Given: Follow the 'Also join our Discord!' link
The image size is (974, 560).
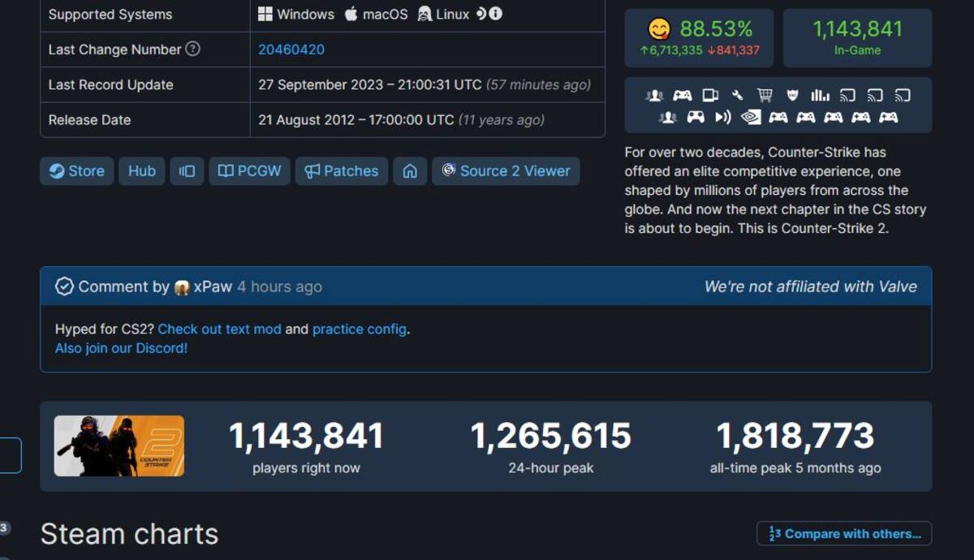Looking at the screenshot, I should tap(121, 348).
